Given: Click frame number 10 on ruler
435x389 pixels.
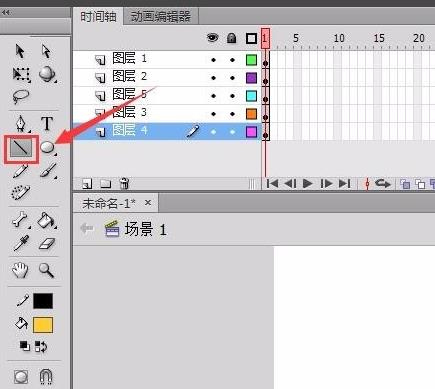Looking at the screenshot, I should pos(339,38).
